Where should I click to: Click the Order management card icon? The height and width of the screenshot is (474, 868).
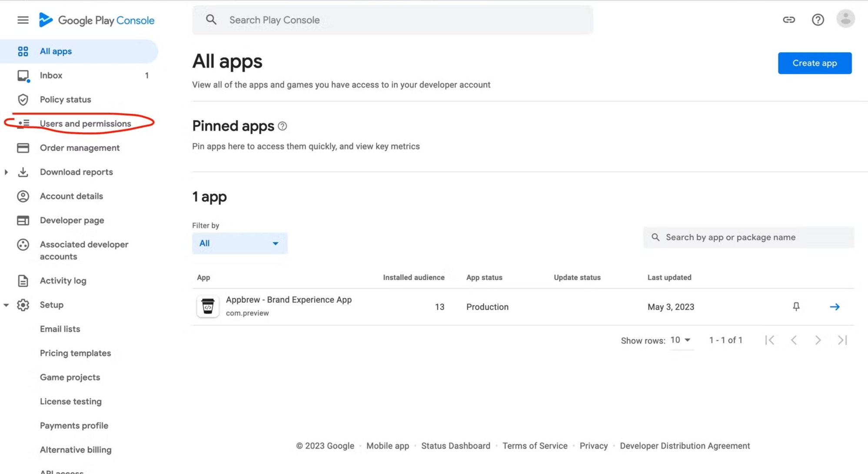pyautogui.click(x=23, y=148)
